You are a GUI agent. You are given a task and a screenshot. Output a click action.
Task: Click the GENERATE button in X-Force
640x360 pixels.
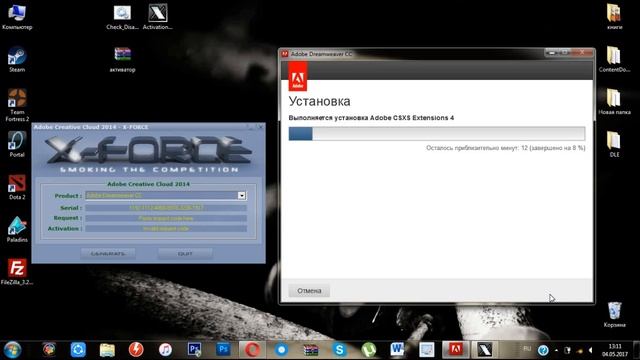[x=108, y=253]
